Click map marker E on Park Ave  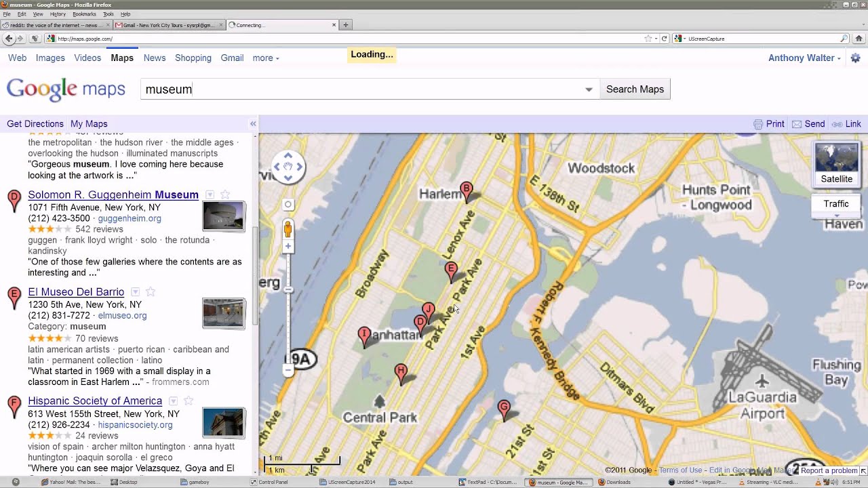tap(451, 272)
